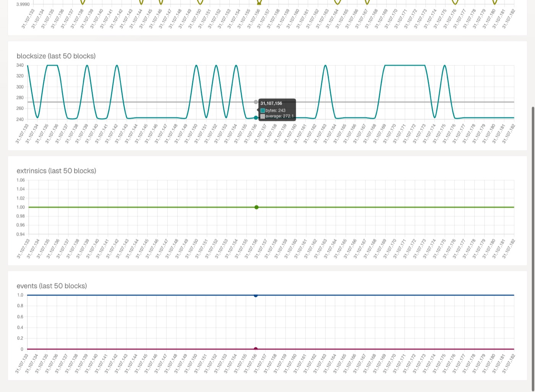Click the 260 y-axis label on blocksize chart
The image size is (535, 392).
click(20, 109)
